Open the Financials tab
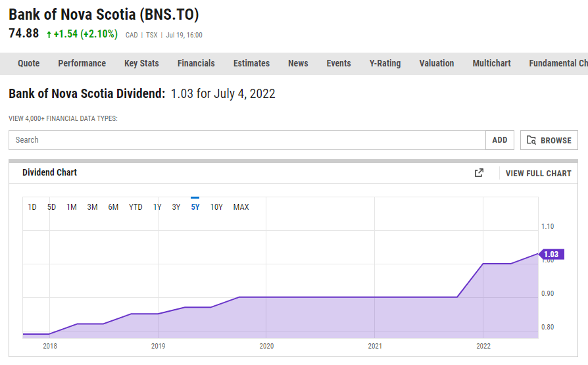The width and height of the screenshot is (588, 365). point(196,64)
